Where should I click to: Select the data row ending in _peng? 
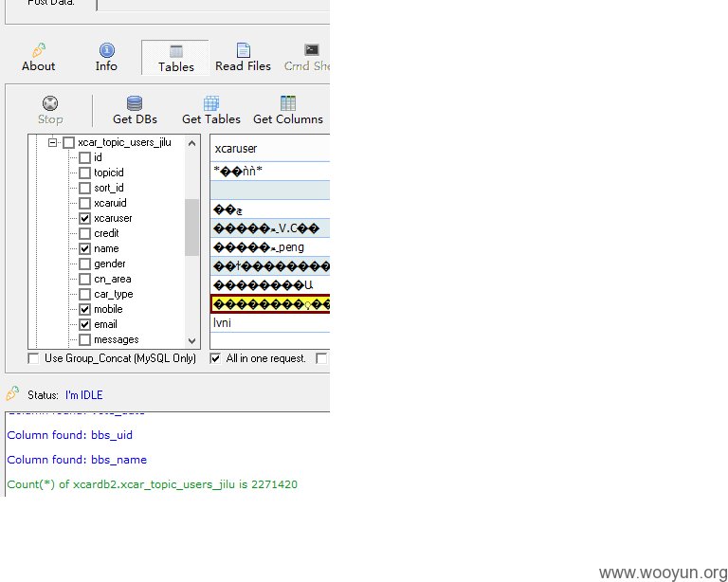270,247
